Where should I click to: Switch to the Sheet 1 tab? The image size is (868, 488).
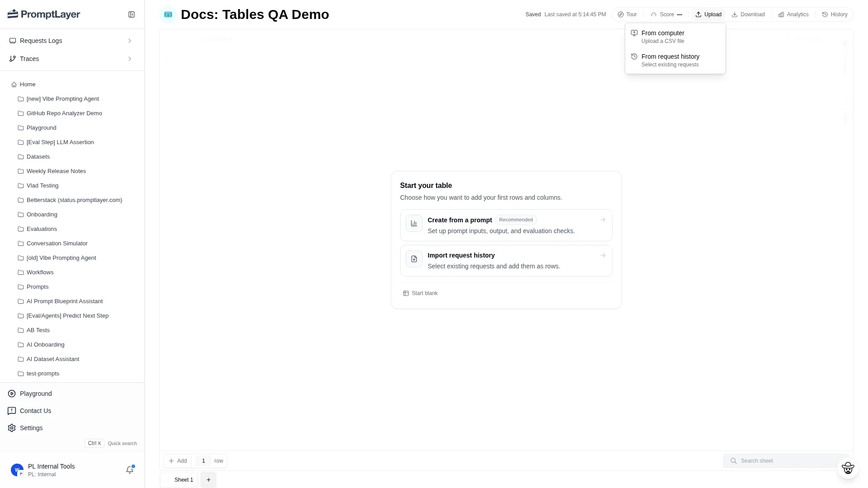coord(179,480)
